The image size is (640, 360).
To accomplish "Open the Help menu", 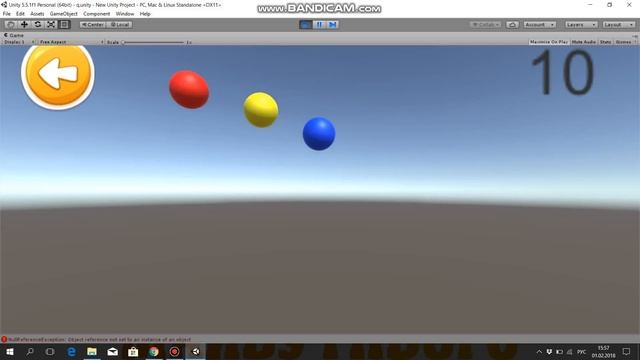I will 145,14.
